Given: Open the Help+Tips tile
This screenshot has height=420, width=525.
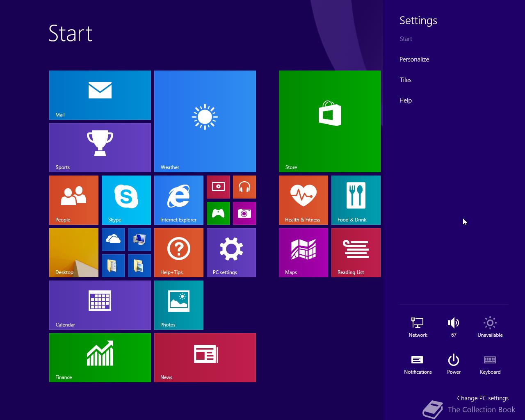Looking at the screenshot, I should click(179, 253).
